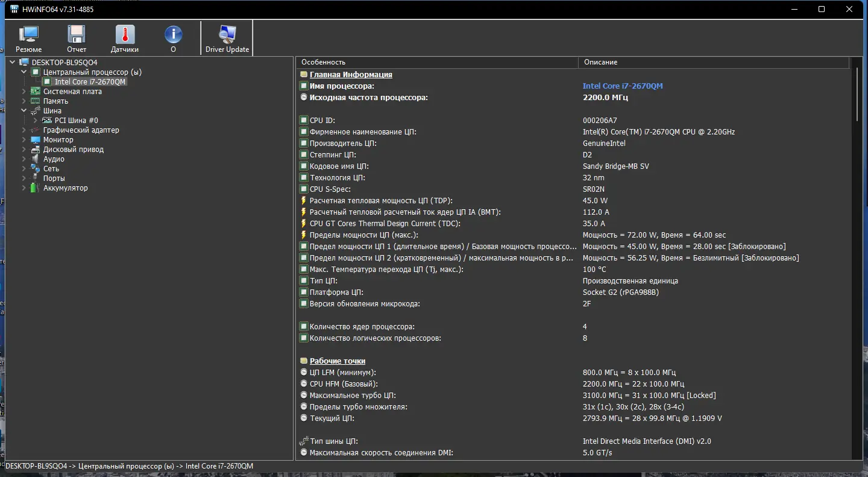
Task: Click the Intel Core i7-2670QM blue link
Action: (x=622, y=86)
